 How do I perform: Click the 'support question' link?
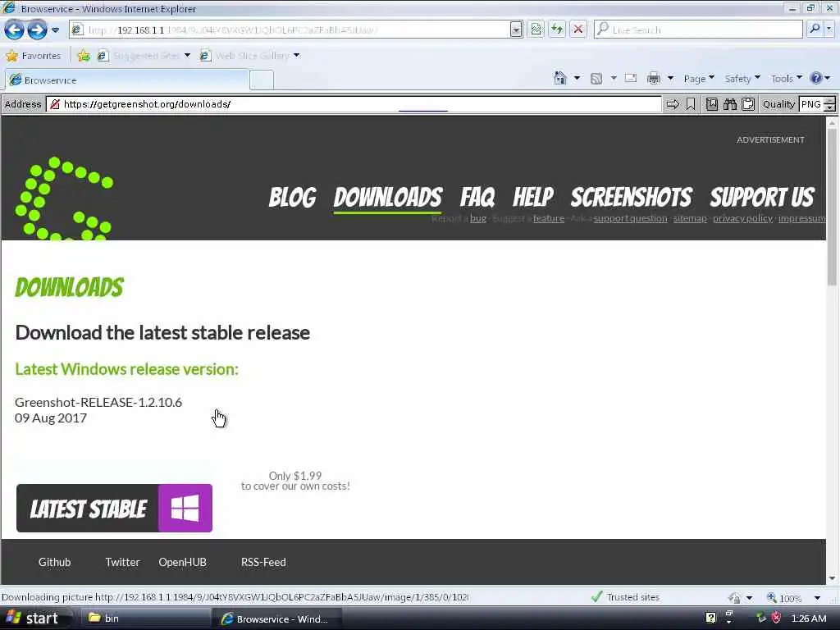point(631,218)
